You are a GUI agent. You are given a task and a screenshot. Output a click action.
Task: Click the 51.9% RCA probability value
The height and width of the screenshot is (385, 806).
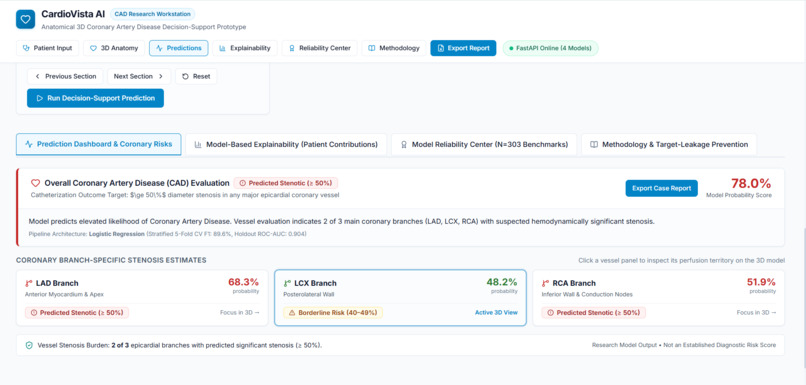[761, 282]
